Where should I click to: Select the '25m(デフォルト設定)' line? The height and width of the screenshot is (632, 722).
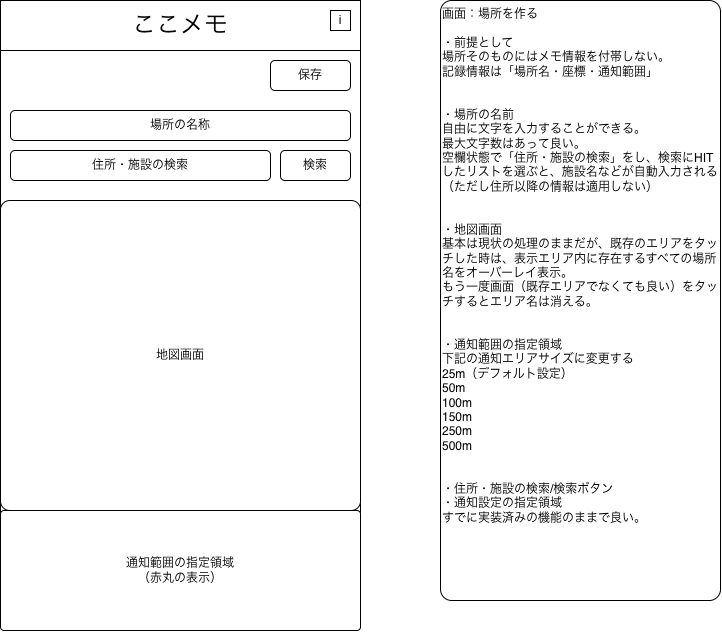[x=504, y=373]
